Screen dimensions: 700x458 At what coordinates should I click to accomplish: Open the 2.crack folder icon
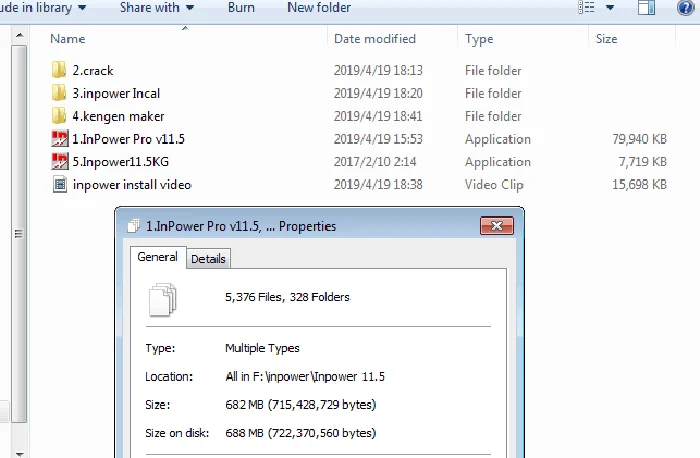(59, 70)
